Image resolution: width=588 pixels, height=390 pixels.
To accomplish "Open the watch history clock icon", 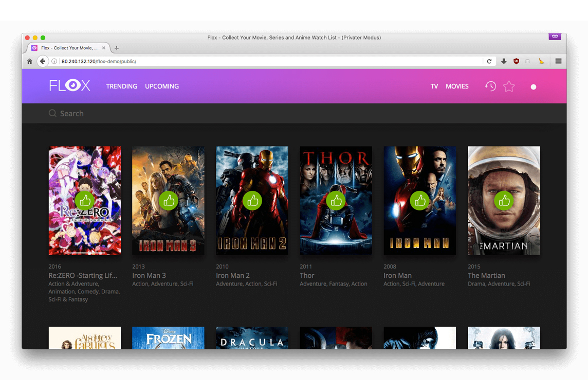I will (490, 86).
